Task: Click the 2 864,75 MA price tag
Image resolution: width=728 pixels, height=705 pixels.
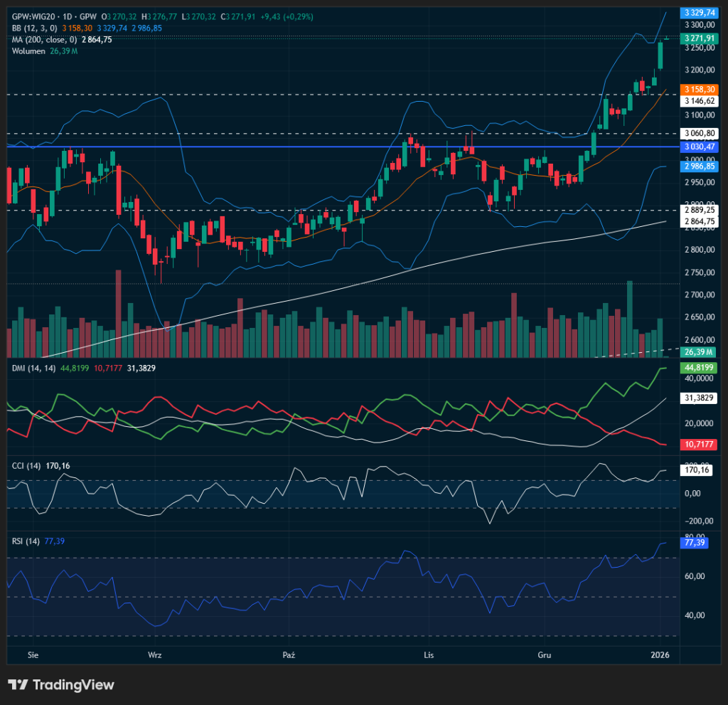Action: 699,222
